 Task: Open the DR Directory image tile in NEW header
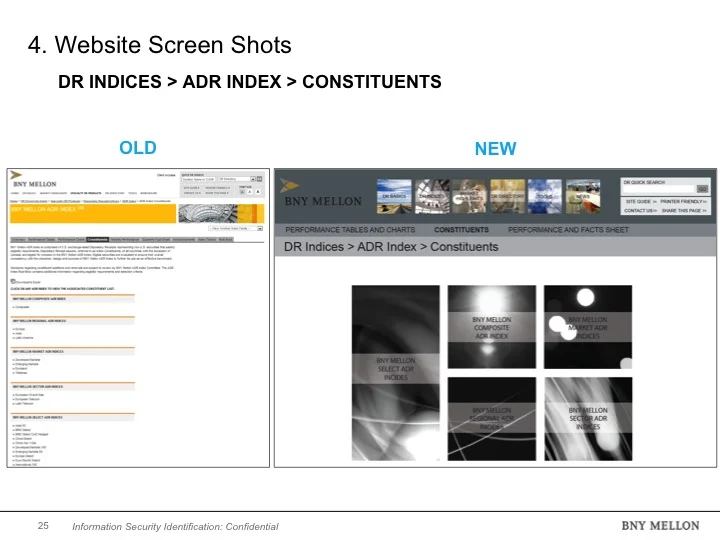coord(507,197)
